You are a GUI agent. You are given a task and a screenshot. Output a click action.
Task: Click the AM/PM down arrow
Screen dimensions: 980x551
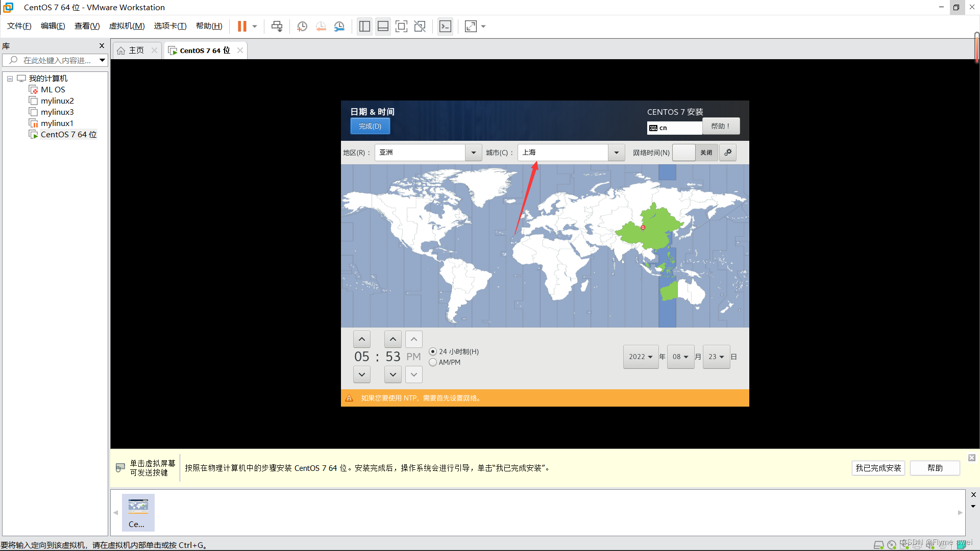click(414, 374)
